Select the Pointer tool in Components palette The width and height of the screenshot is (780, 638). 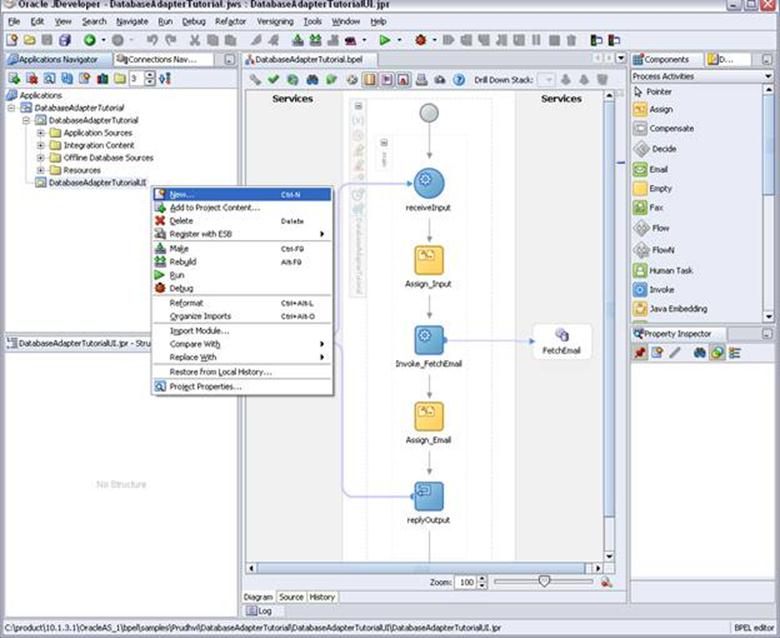point(652,91)
